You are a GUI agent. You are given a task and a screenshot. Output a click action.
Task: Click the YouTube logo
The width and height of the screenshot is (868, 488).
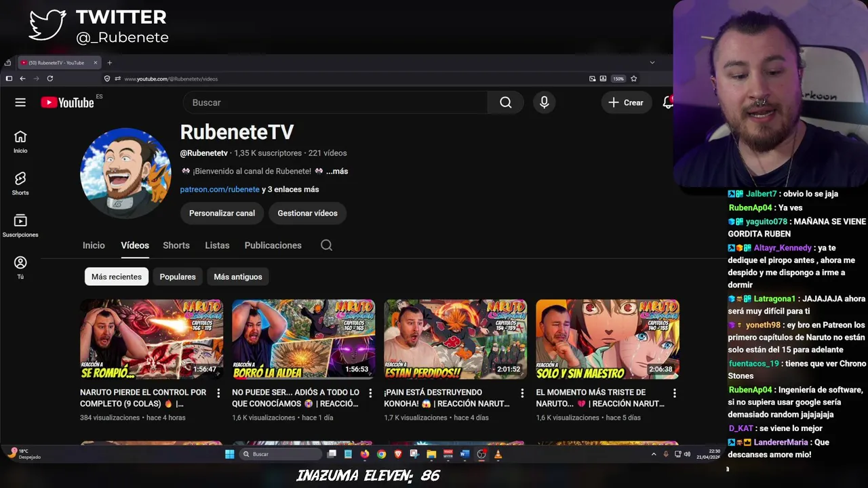click(68, 102)
